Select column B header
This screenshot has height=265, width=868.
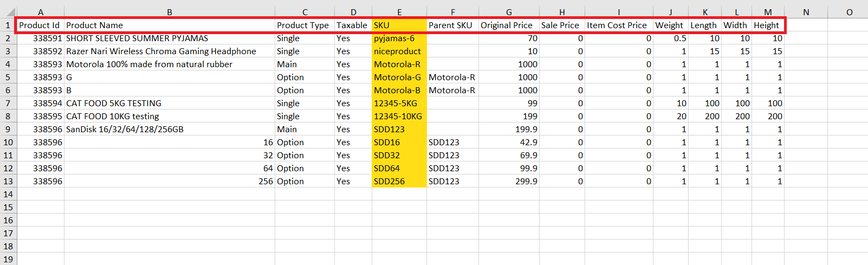[x=170, y=12]
